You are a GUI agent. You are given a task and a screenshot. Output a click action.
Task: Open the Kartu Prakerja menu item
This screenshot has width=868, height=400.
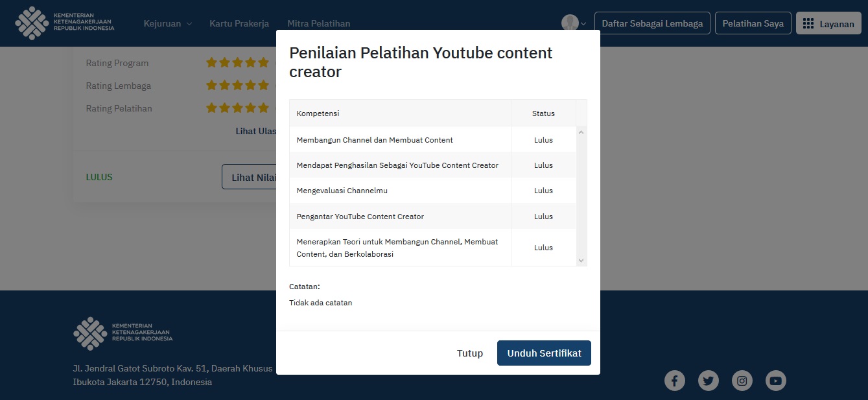[239, 23]
